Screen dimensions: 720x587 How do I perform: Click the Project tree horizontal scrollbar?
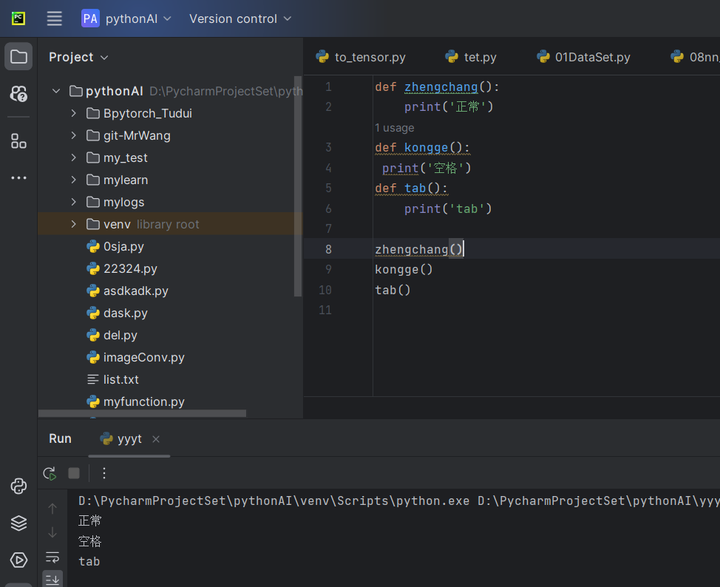[142, 413]
